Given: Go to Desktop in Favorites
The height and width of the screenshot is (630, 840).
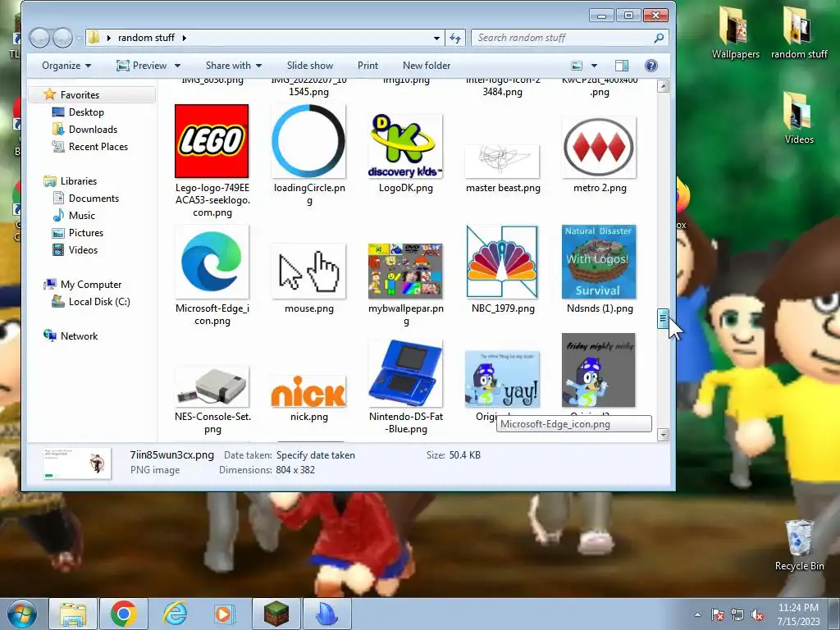Looking at the screenshot, I should click(x=86, y=112).
